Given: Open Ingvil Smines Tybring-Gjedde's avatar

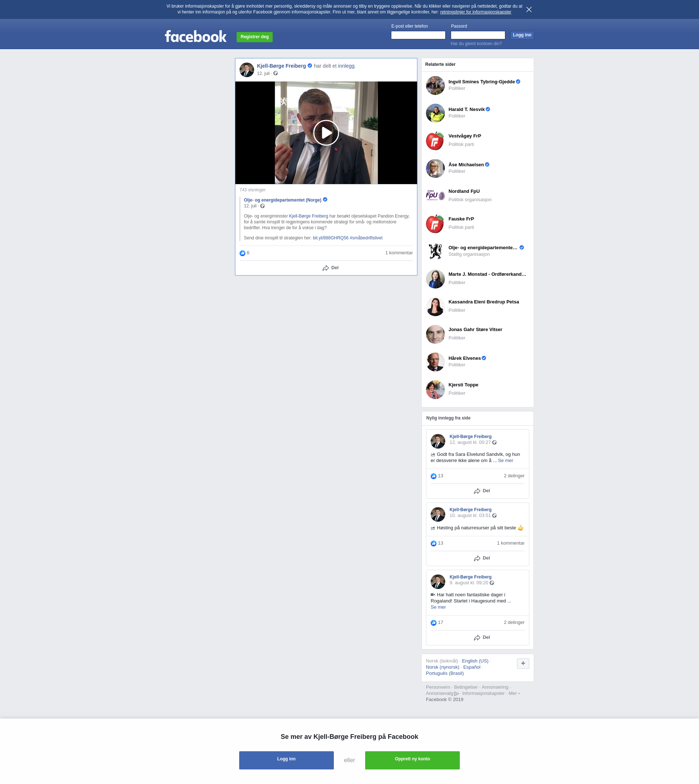Looking at the screenshot, I should (x=435, y=85).
